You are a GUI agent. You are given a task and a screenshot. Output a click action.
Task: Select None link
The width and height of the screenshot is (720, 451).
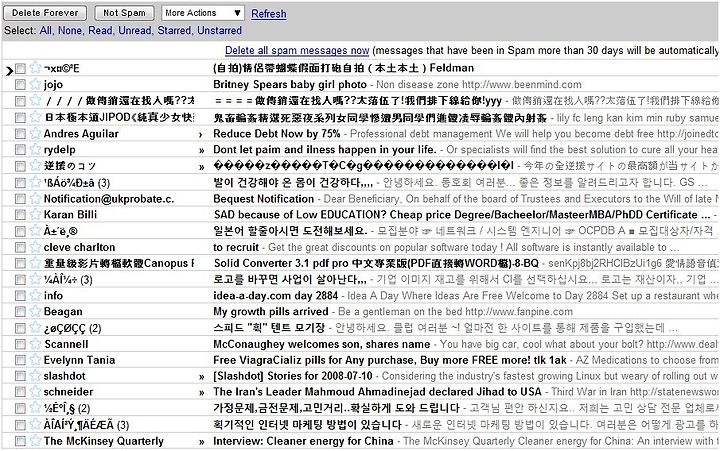[70, 30]
